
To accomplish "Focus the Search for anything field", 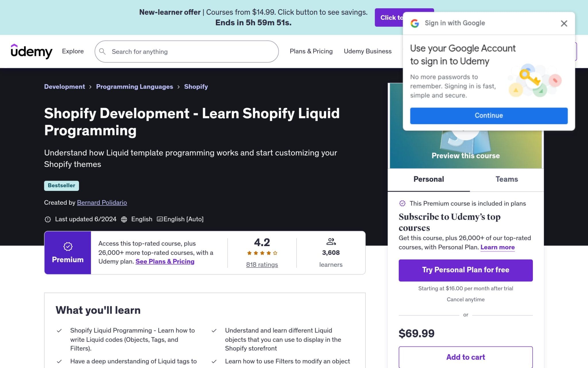I will point(187,51).
